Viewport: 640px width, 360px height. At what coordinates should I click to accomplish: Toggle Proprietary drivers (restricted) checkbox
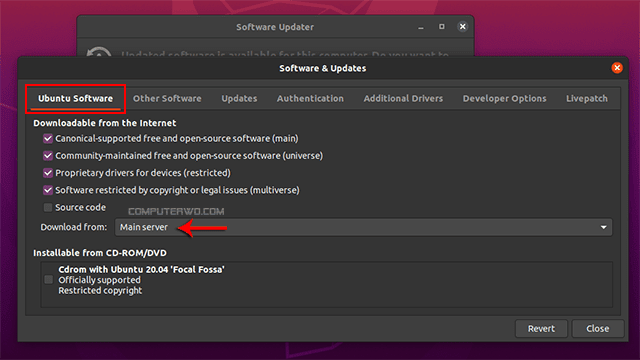click(48, 173)
